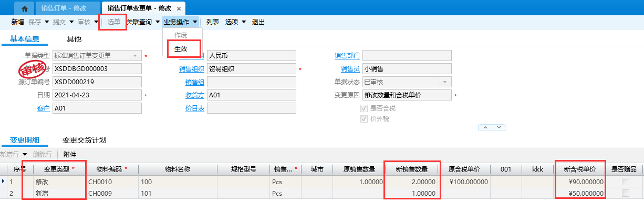Toggle the 价外税 checkbox
Screen dimensions: 644x201
pyautogui.click(x=363, y=119)
